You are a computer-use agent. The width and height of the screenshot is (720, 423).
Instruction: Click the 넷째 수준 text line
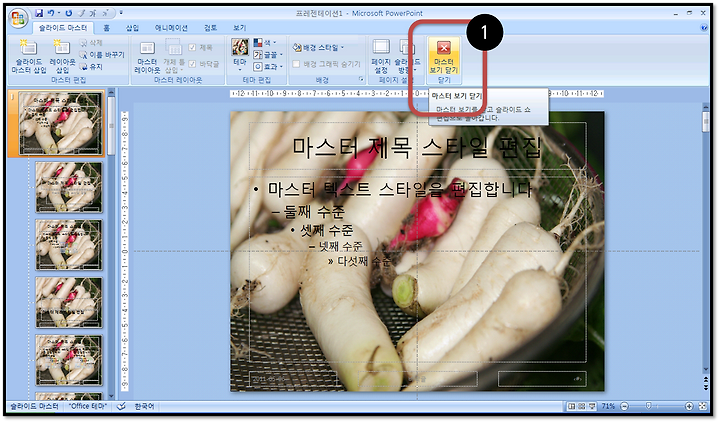[341, 247]
